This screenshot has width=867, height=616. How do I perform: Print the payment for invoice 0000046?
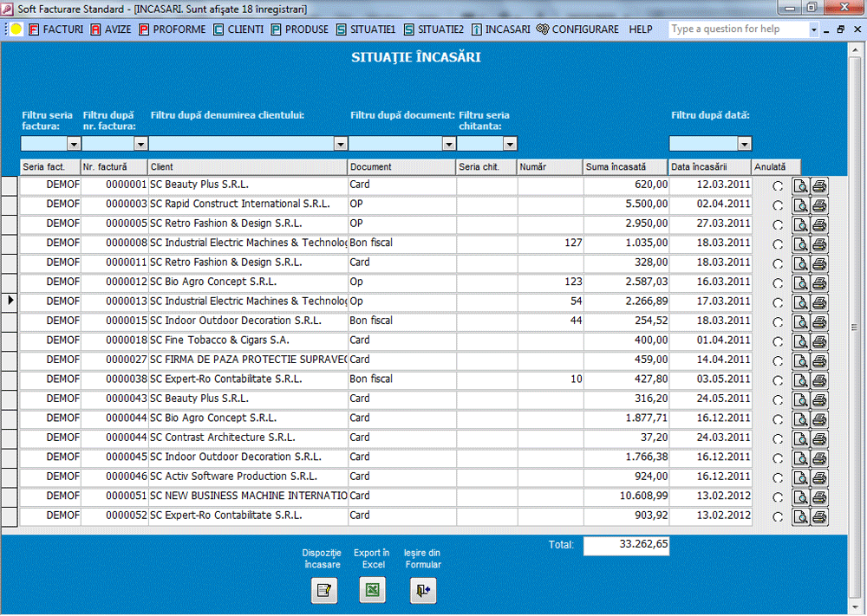click(x=819, y=478)
